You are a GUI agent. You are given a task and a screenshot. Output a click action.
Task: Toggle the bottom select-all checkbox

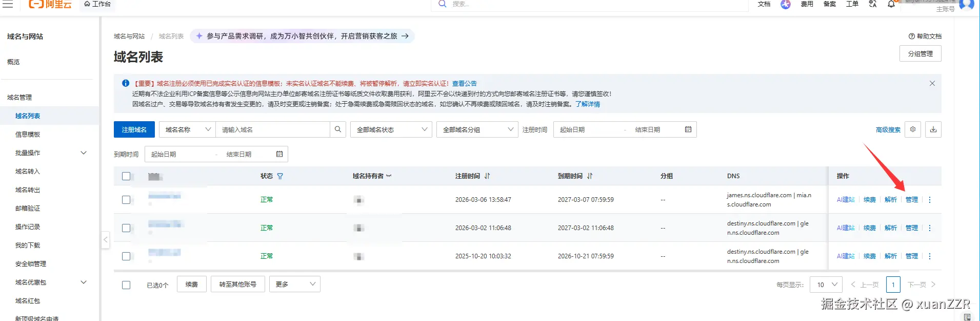click(x=126, y=285)
